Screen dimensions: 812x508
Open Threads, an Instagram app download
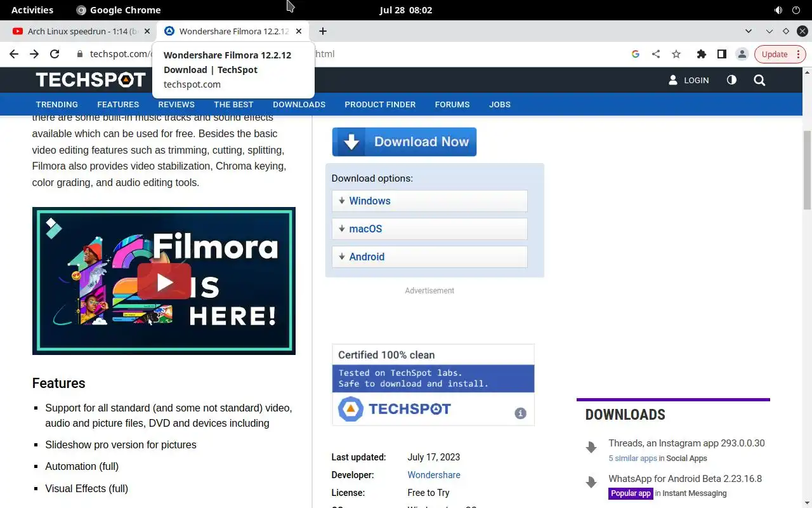click(686, 443)
